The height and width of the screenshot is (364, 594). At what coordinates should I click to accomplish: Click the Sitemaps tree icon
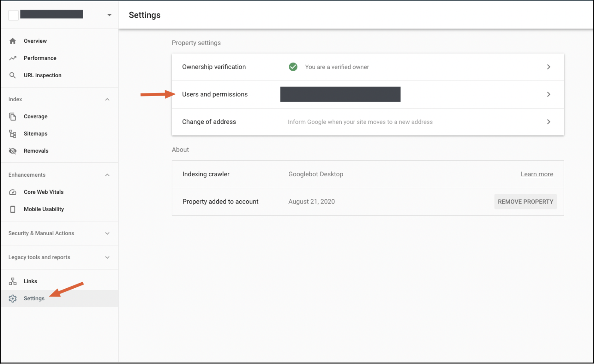13,134
